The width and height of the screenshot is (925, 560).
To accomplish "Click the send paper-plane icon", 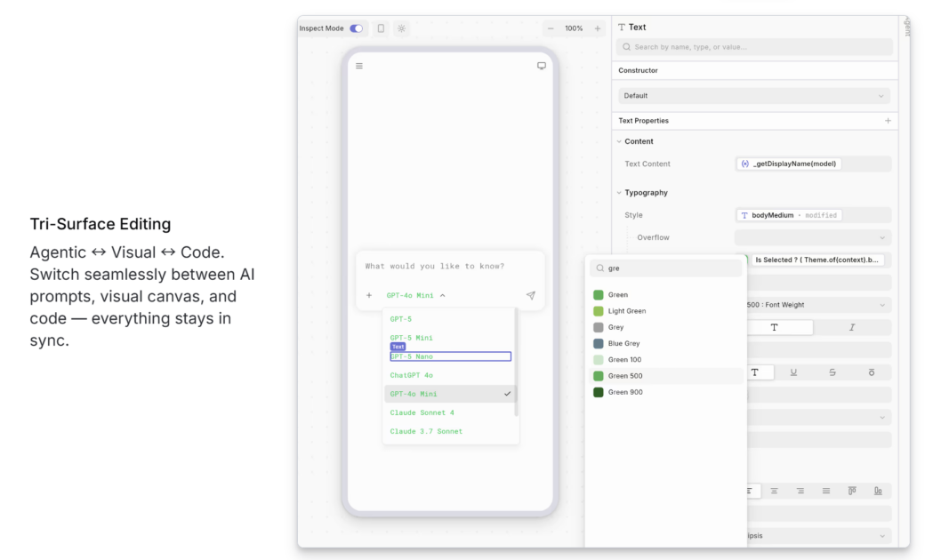I will 531,295.
